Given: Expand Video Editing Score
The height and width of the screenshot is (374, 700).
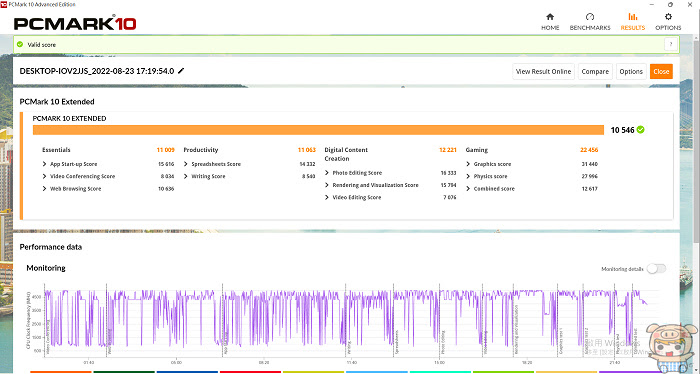Looking at the screenshot, I should (327, 197).
